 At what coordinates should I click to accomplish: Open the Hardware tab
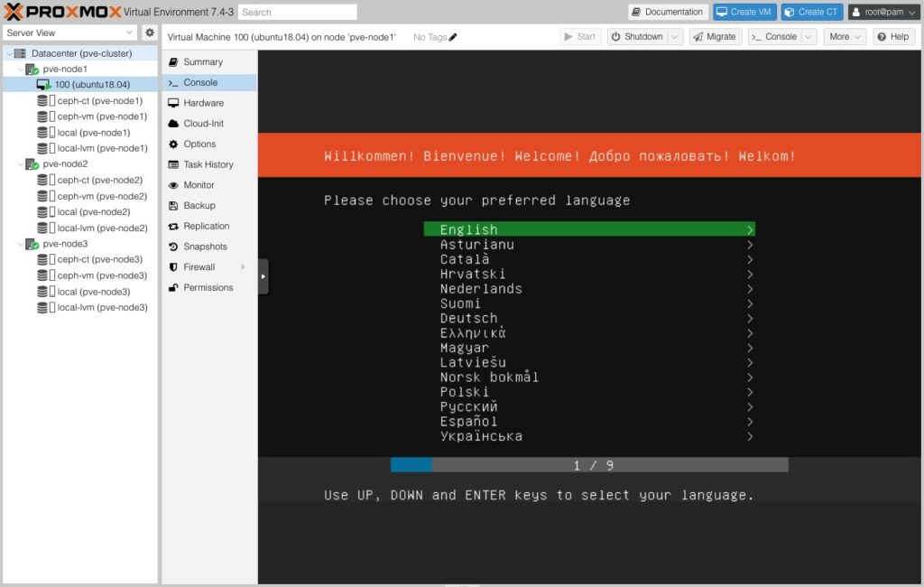coord(209,103)
